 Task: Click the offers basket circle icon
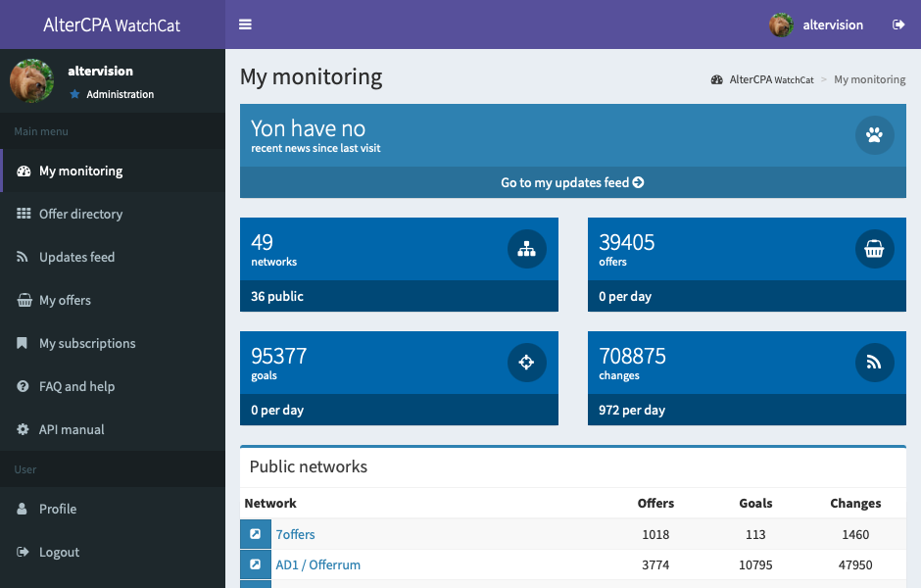click(x=875, y=249)
